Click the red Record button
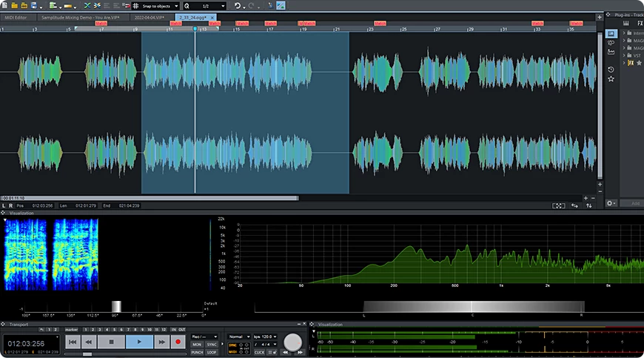The image size is (644, 358). coord(178,342)
